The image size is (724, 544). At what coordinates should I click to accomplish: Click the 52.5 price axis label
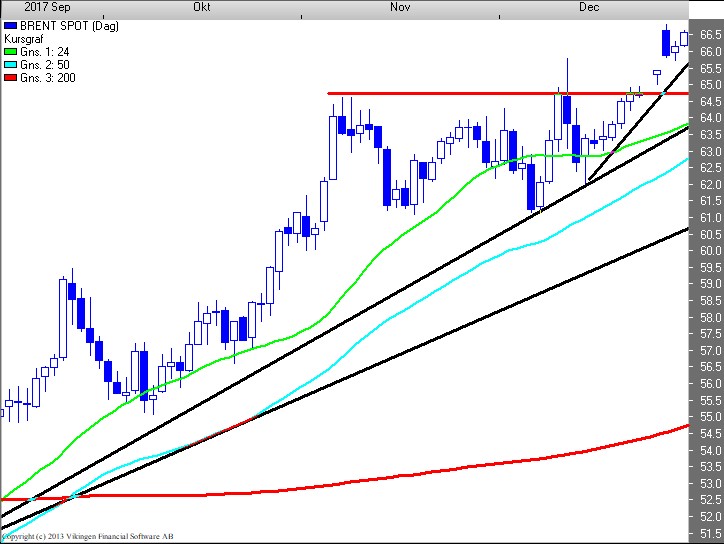(710, 500)
